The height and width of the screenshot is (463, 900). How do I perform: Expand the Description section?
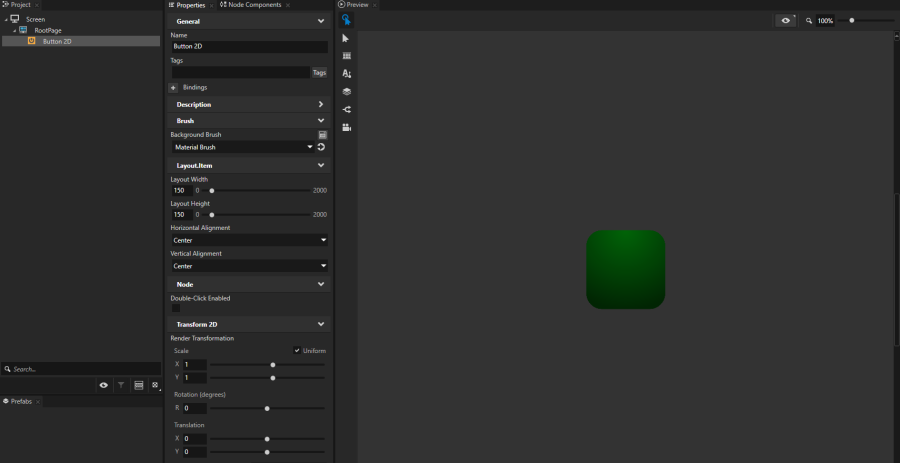(x=249, y=104)
